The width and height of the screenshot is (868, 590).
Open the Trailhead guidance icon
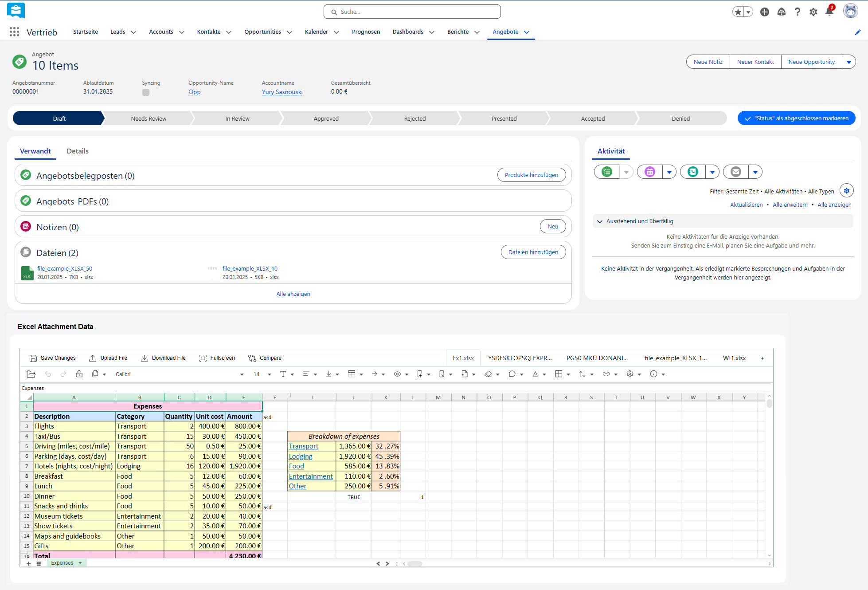782,12
